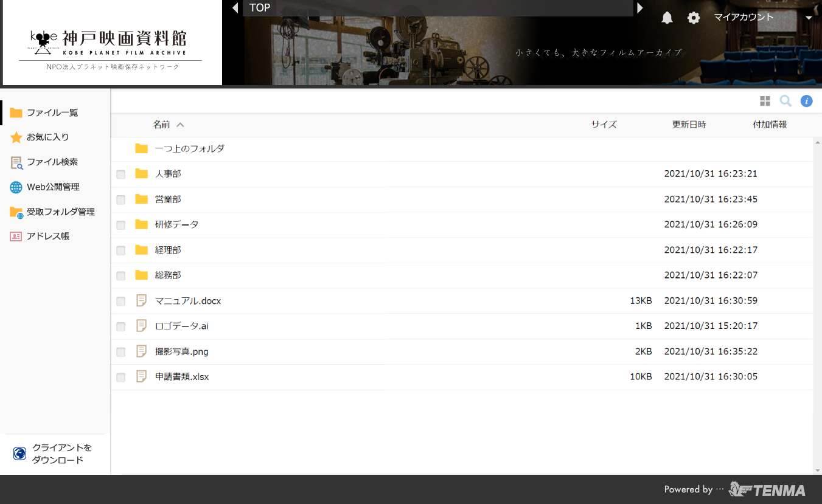The image size is (822, 504).
Task: Click the file list vertical scrollbar
Action: [817, 304]
